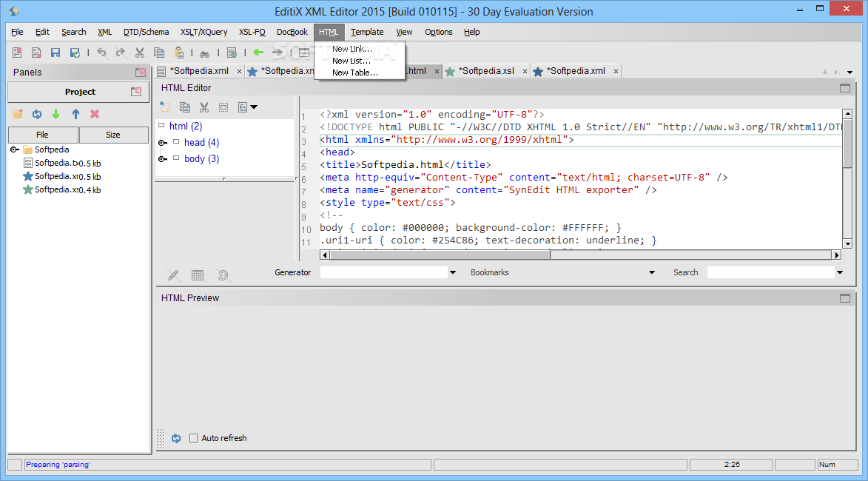
Task: Click the red X delete icon in Project panel
Action: click(95, 113)
